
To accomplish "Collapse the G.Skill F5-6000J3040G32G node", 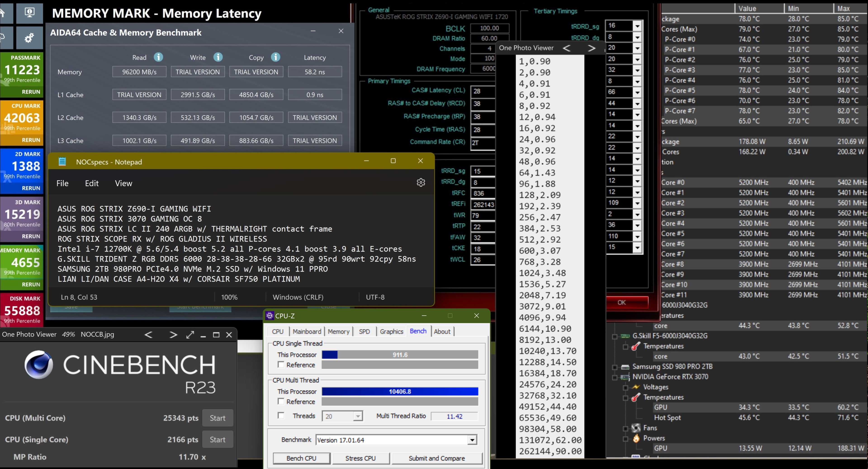I will (x=615, y=336).
